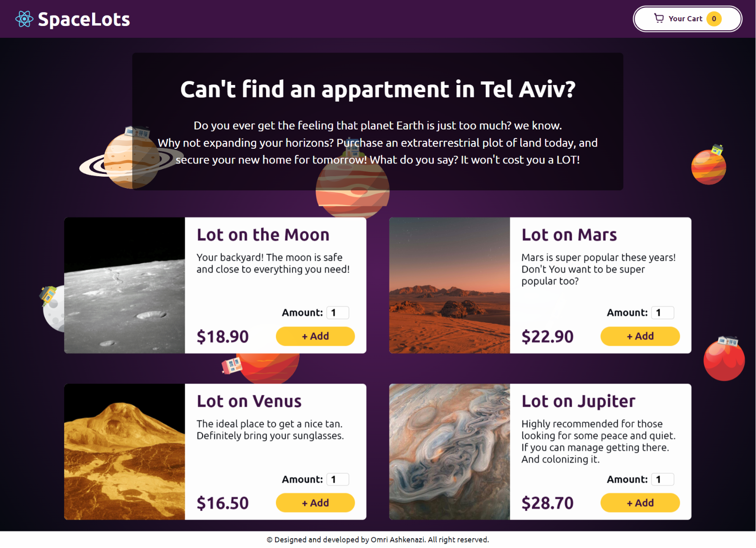Click the Moon surface photo

(x=125, y=285)
